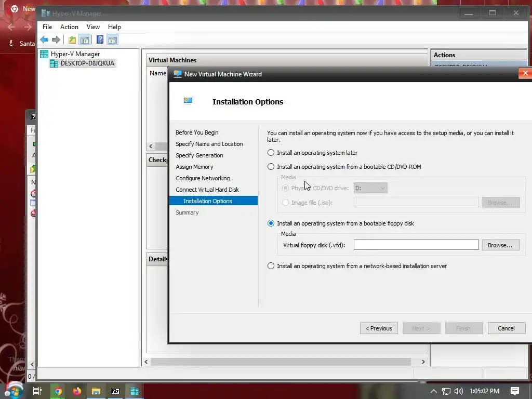
Task: Go to Assign Memory step
Action: pyautogui.click(x=194, y=167)
